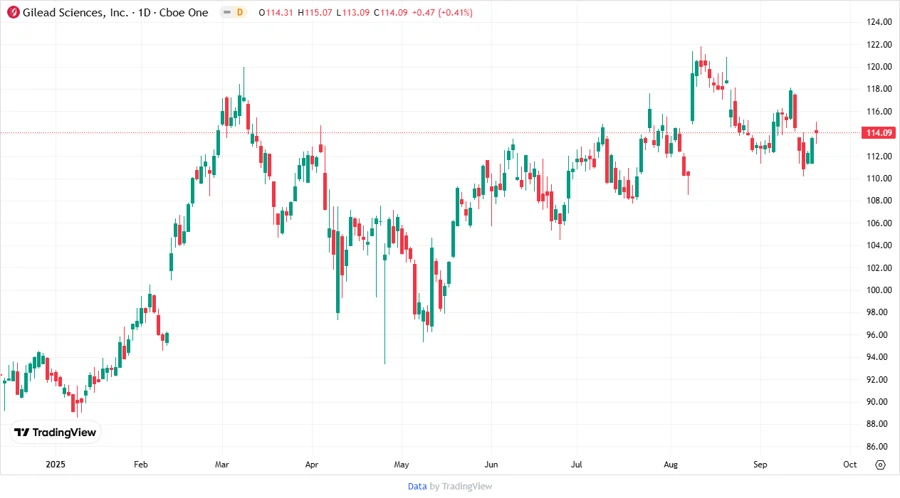The height and width of the screenshot is (498, 900).
Task: Click the 116.00 price axis label
Action: point(879,111)
